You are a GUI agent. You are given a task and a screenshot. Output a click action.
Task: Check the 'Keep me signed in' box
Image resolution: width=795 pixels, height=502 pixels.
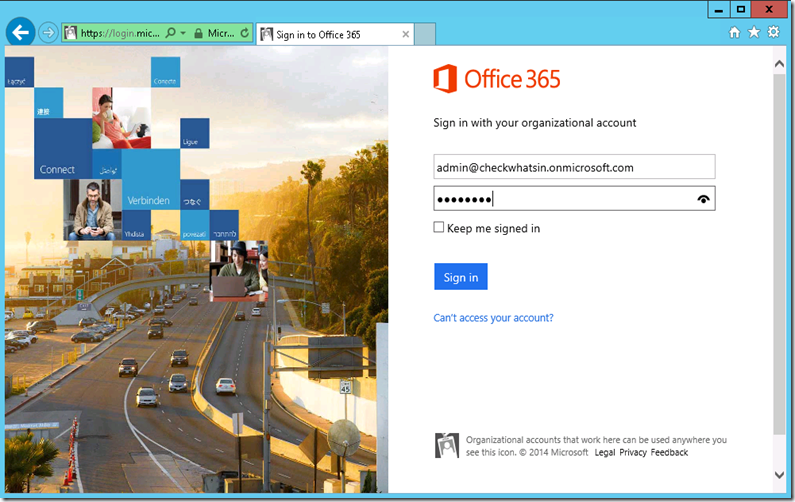[x=439, y=227]
